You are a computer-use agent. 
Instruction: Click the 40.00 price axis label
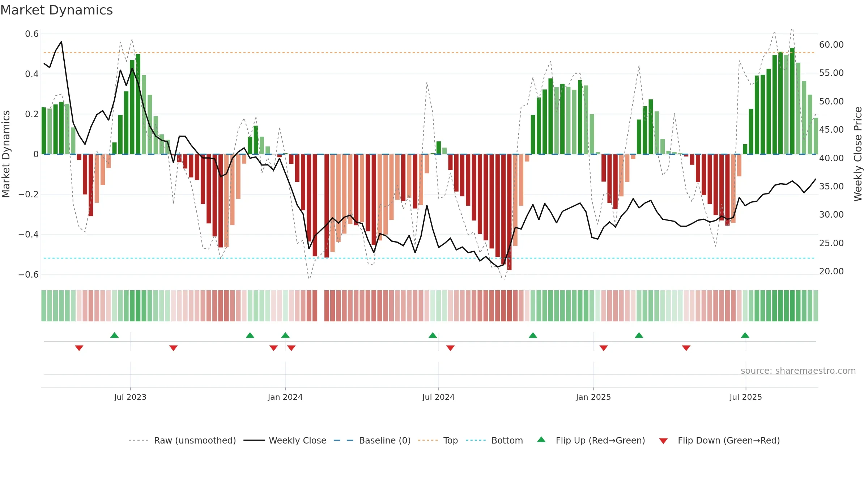click(831, 158)
